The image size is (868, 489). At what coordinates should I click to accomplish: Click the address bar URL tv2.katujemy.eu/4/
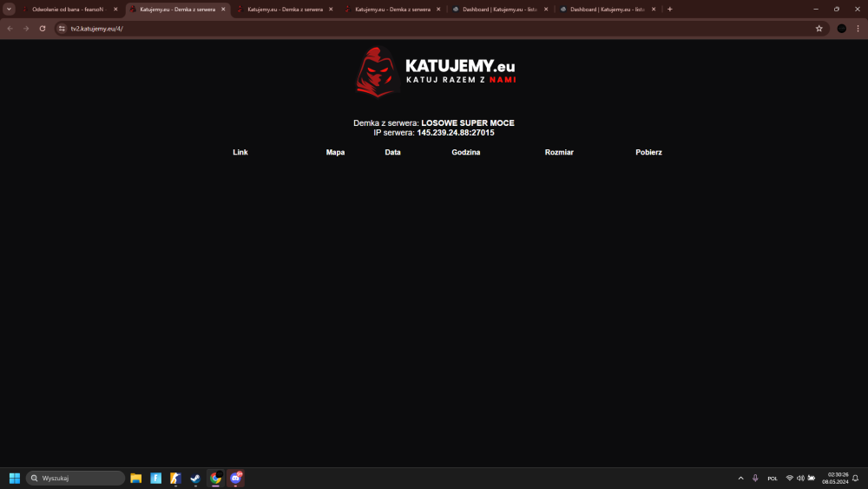97,29
